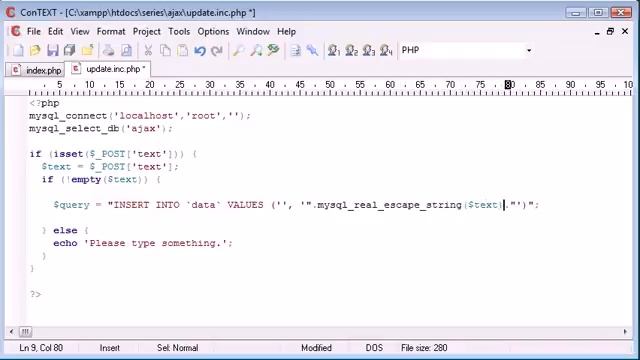Click the horizontal scrollbar left arrow
The image size is (640, 360).
[11, 331]
